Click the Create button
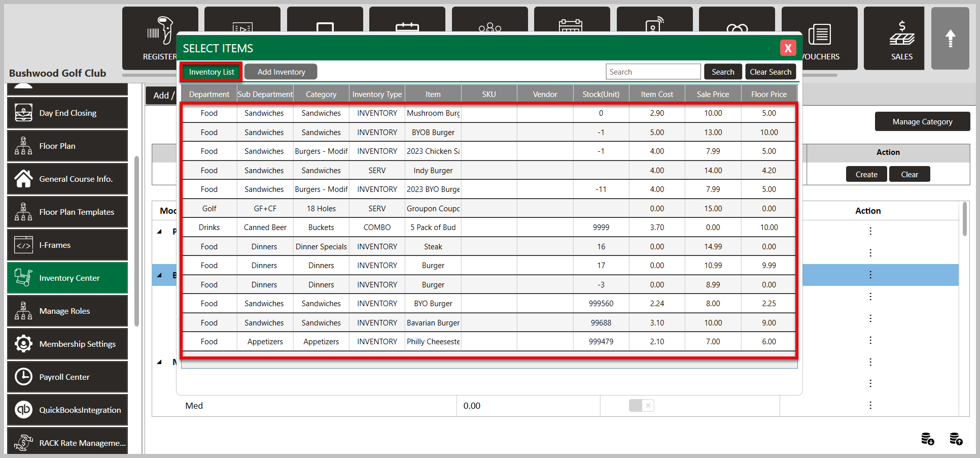 [x=866, y=174]
